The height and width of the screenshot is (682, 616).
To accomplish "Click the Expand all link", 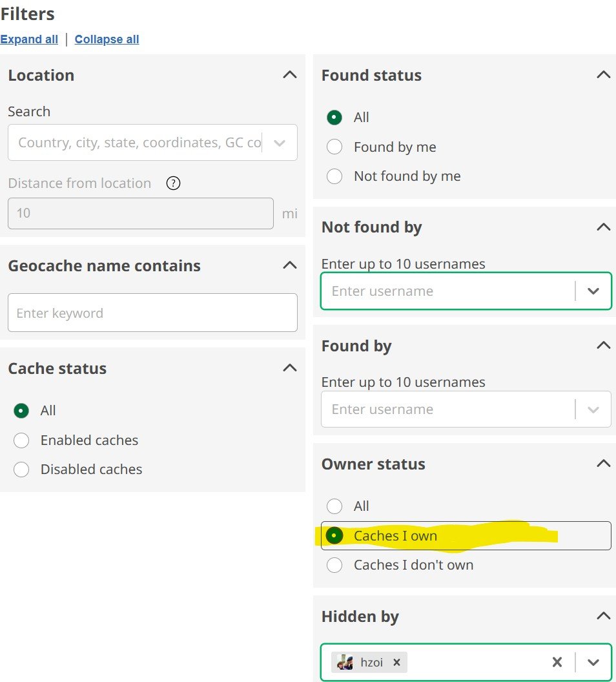I will [x=29, y=39].
